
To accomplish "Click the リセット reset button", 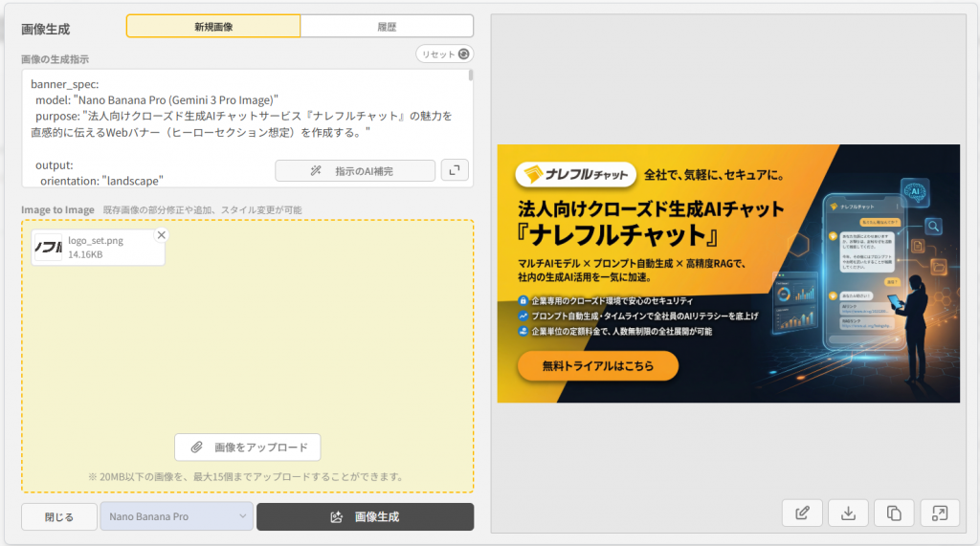I will [x=445, y=55].
